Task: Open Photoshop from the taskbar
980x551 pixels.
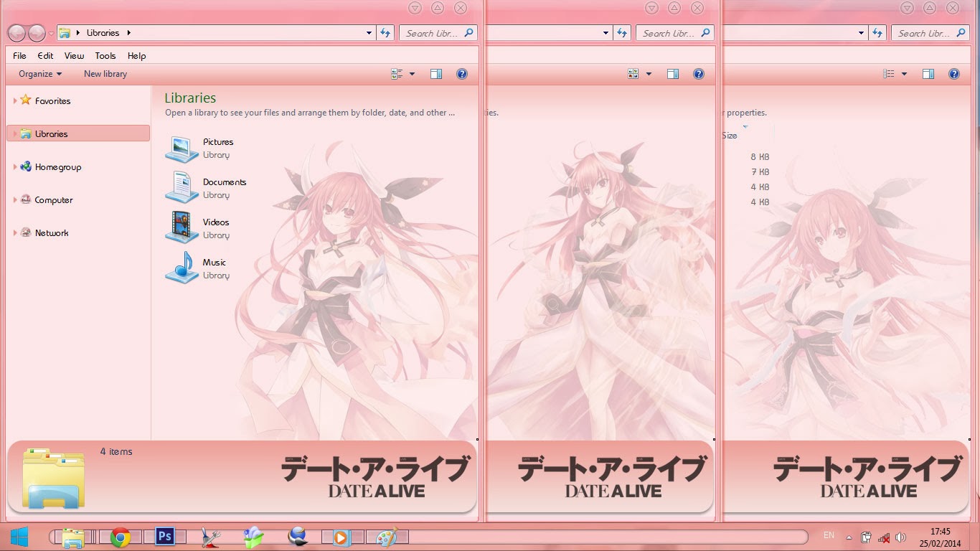Action: 165,537
